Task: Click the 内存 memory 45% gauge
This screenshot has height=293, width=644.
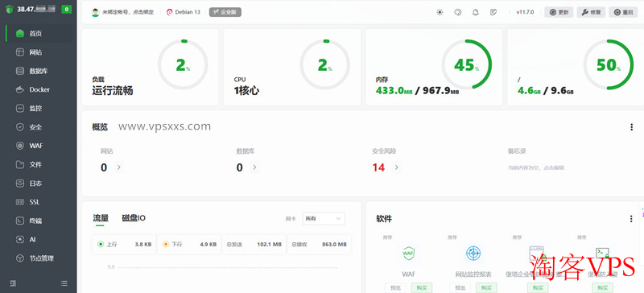Action: [x=467, y=64]
